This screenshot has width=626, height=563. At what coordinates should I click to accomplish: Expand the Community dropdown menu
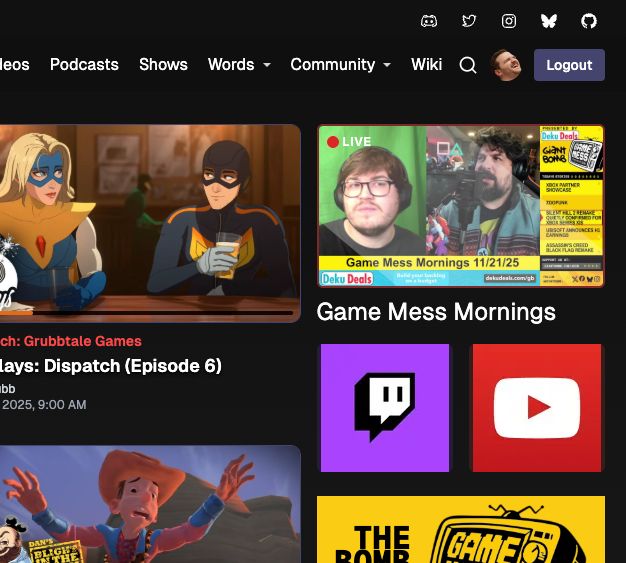[341, 65]
